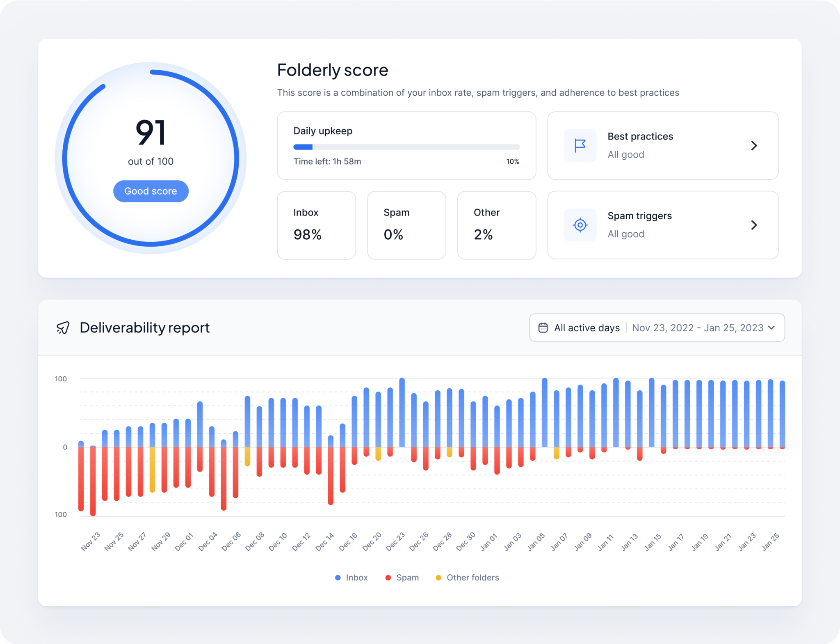Expand the Best practices card with its chevron
Viewport: 840px width, 644px height.
click(x=754, y=145)
